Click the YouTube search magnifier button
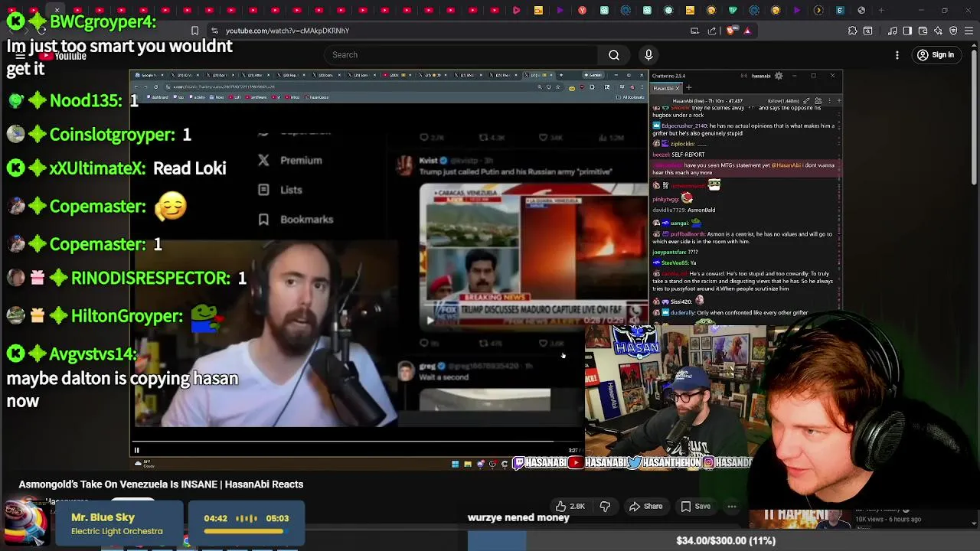Image resolution: width=980 pixels, height=551 pixels. pyautogui.click(x=614, y=55)
